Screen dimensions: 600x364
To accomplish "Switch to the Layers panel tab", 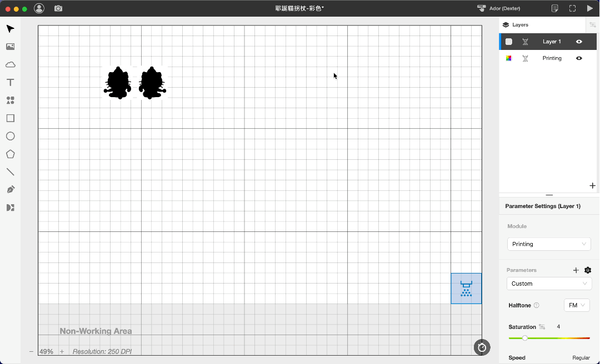I will click(x=516, y=25).
